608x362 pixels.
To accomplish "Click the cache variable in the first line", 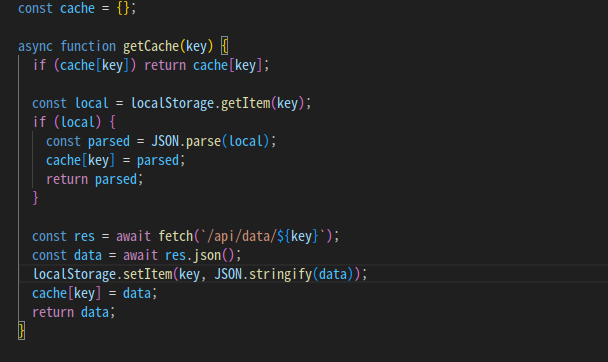I will (x=77, y=9).
